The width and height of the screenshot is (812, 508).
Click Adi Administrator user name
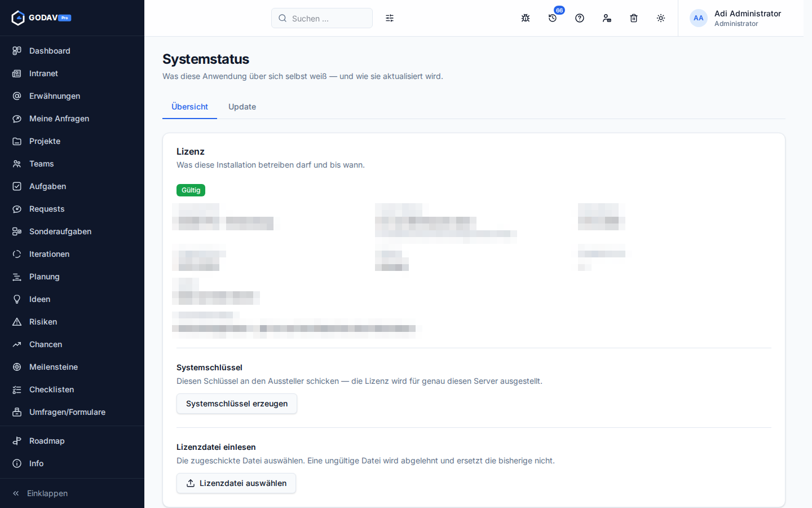pos(748,14)
